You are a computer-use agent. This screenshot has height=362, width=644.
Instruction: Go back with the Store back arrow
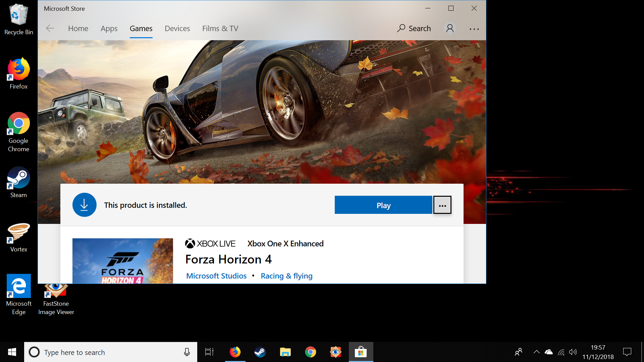pyautogui.click(x=50, y=28)
